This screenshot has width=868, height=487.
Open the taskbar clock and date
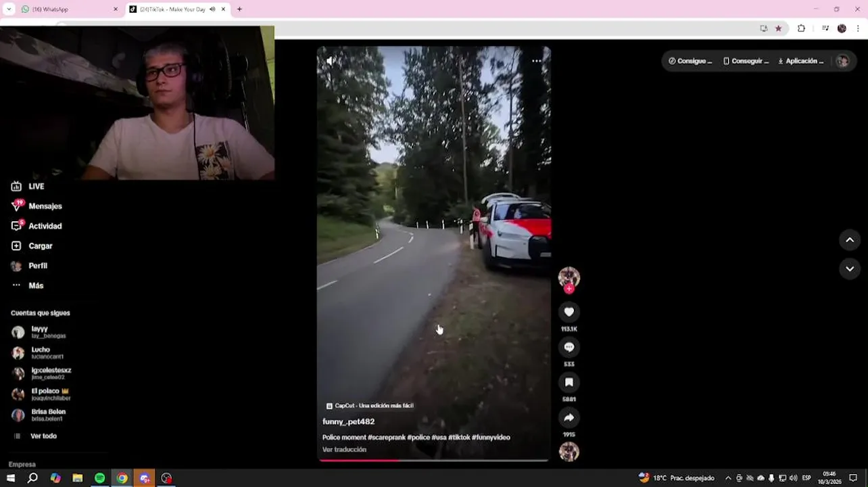click(x=829, y=478)
